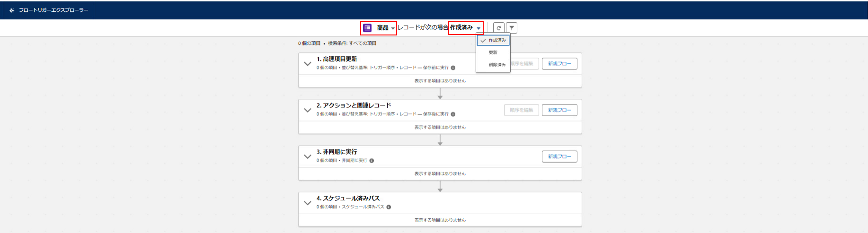Select 更新 from the trigger menu

(x=493, y=52)
